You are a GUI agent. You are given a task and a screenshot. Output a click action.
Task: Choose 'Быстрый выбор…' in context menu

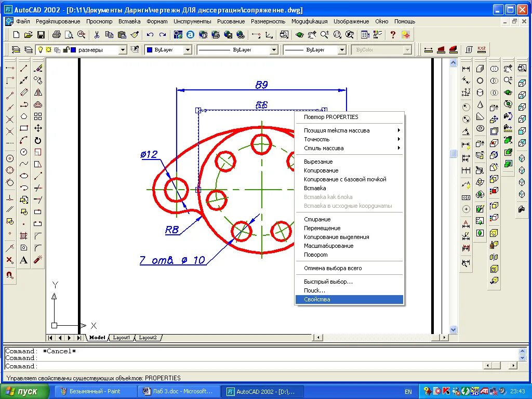(350, 282)
